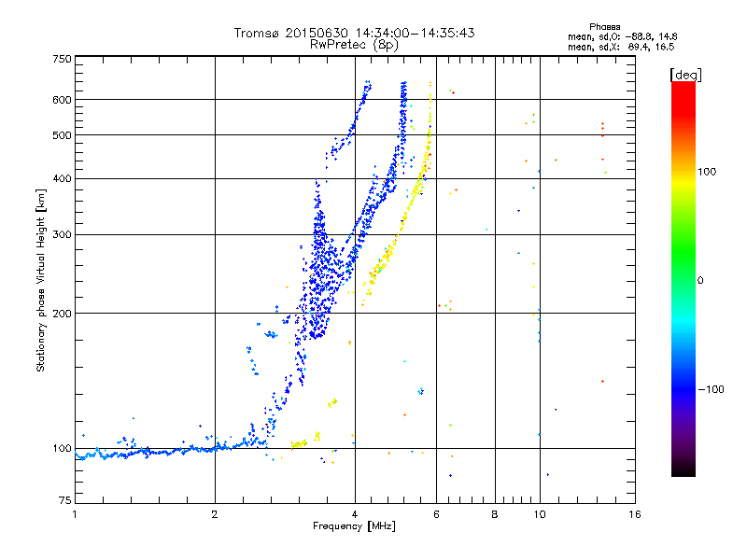Click y-axis tick label '100'
The image size is (747, 560).
(62, 449)
